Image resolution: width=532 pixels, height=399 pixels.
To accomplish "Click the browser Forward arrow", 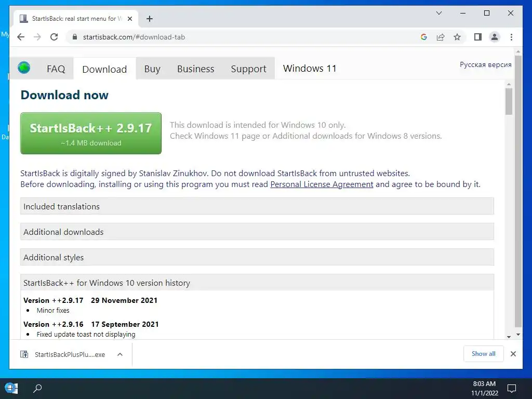I will click(x=37, y=37).
